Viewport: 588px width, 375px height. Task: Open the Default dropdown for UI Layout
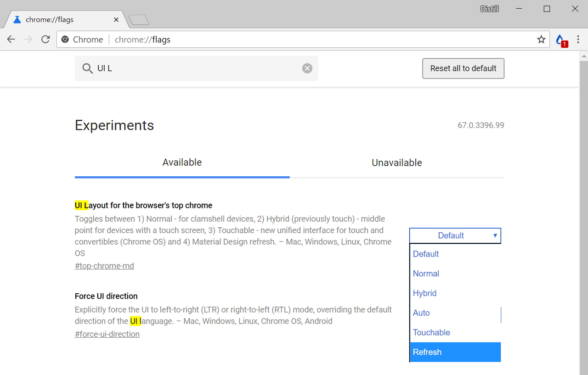click(x=455, y=235)
